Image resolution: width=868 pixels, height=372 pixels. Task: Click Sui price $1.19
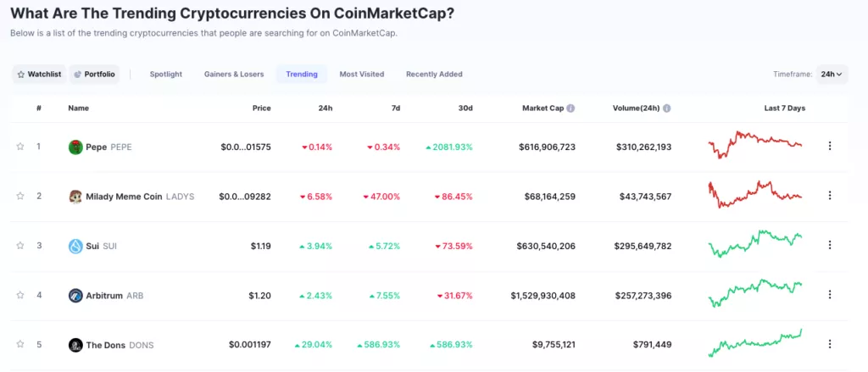click(260, 247)
